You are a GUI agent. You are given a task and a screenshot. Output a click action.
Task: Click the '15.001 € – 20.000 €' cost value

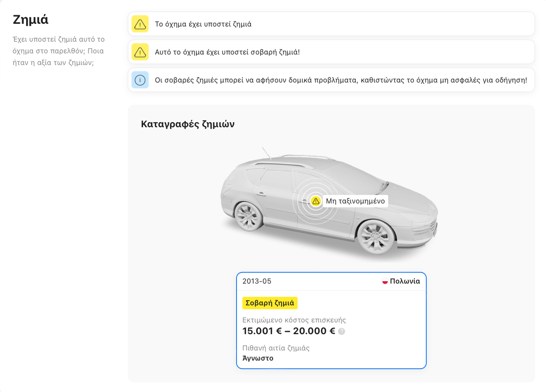(288, 331)
